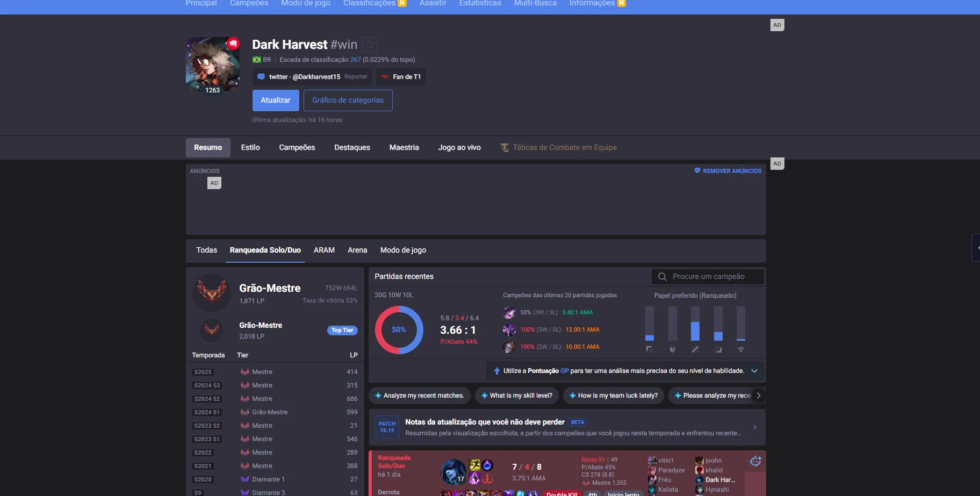The height and width of the screenshot is (496, 980).
Task: Click the jungle role icon
Action: [x=672, y=349]
